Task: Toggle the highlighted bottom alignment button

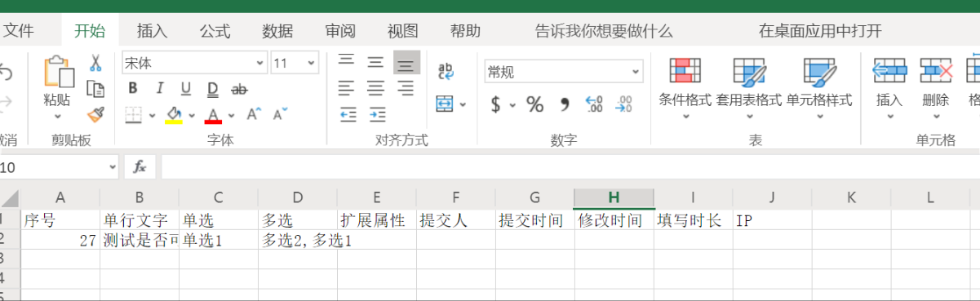Action: coord(406,63)
